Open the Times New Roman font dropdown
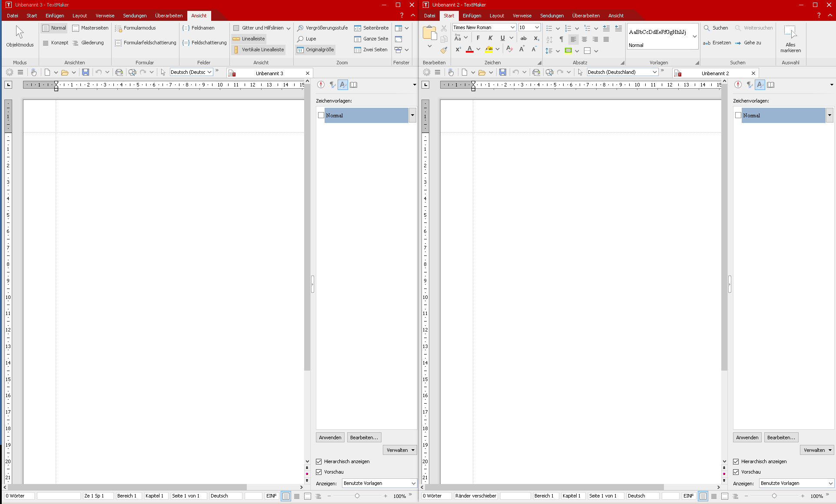Viewport: 836px width, 504px height. pos(512,27)
